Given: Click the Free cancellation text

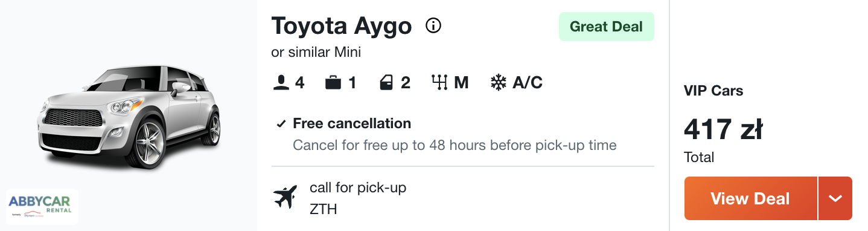Looking at the screenshot, I should (352, 123).
